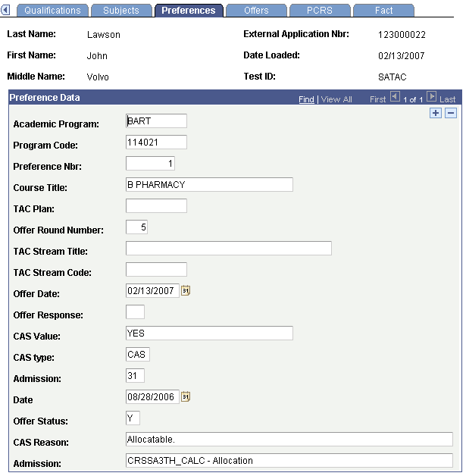Select the Date Loaded value 02/13/2007
Viewport: 466px width, 476px height.
[x=401, y=56]
